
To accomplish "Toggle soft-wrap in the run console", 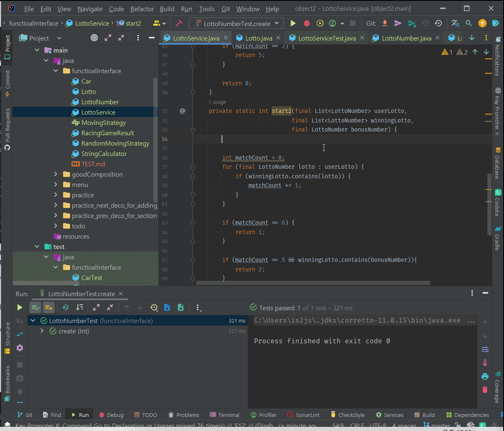I will [x=485, y=350].
